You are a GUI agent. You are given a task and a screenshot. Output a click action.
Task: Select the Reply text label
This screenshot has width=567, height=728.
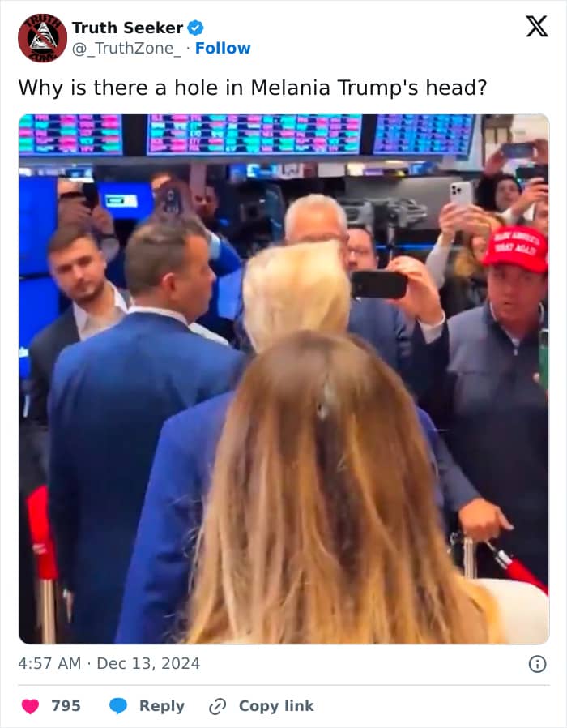point(162,706)
